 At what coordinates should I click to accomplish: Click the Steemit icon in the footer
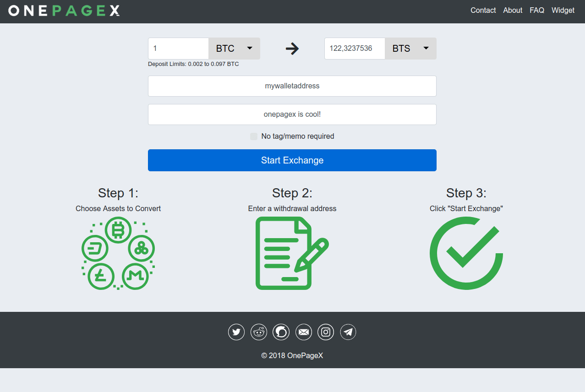point(281,332)
